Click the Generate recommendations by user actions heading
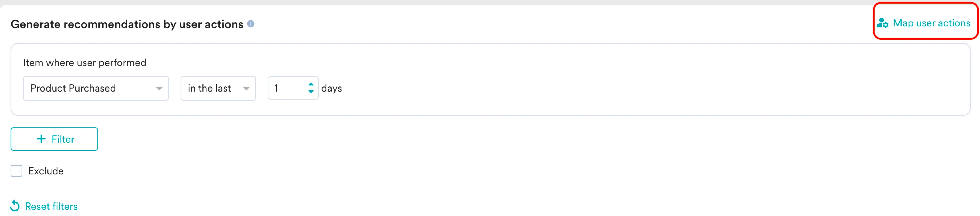 pyautogui.click(x=127, y=24)
